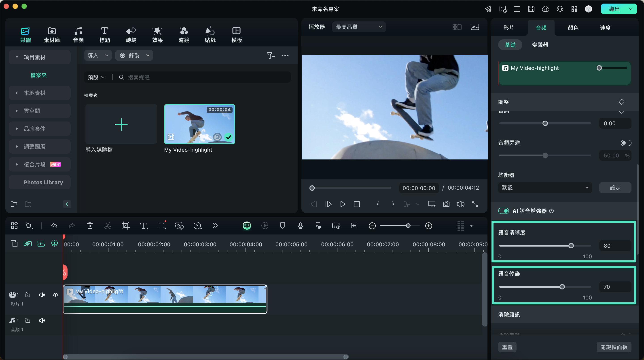Undo last action with the undo arrow
644x360 pixels.
pyautogui.click(x=54, y=226)
